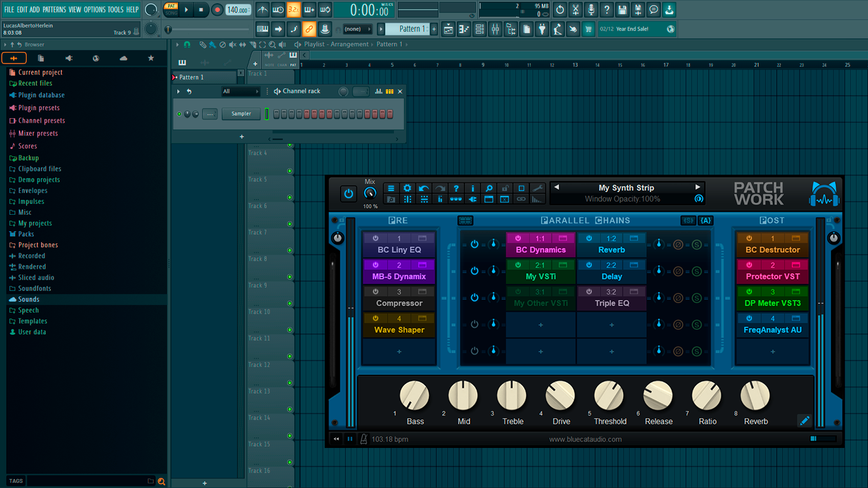Go to next Patchwork preset arrow
The image size is (868, 488).
click(x=697, y=187)
